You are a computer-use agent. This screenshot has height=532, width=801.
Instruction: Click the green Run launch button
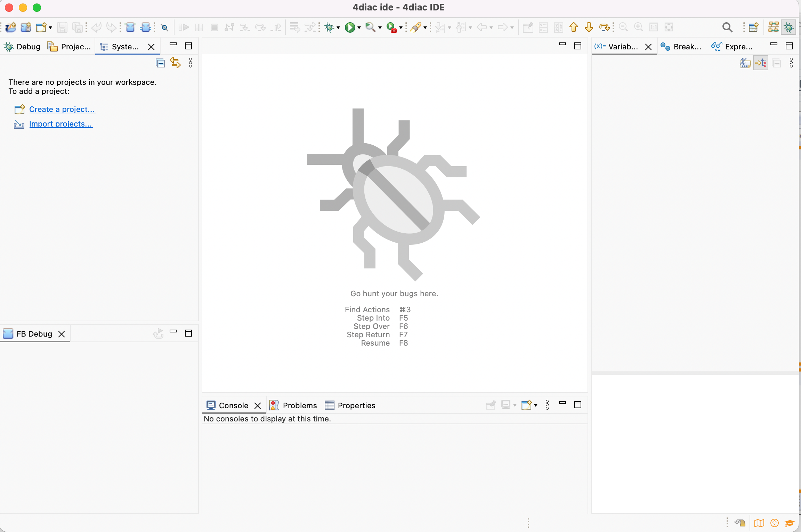350,27
